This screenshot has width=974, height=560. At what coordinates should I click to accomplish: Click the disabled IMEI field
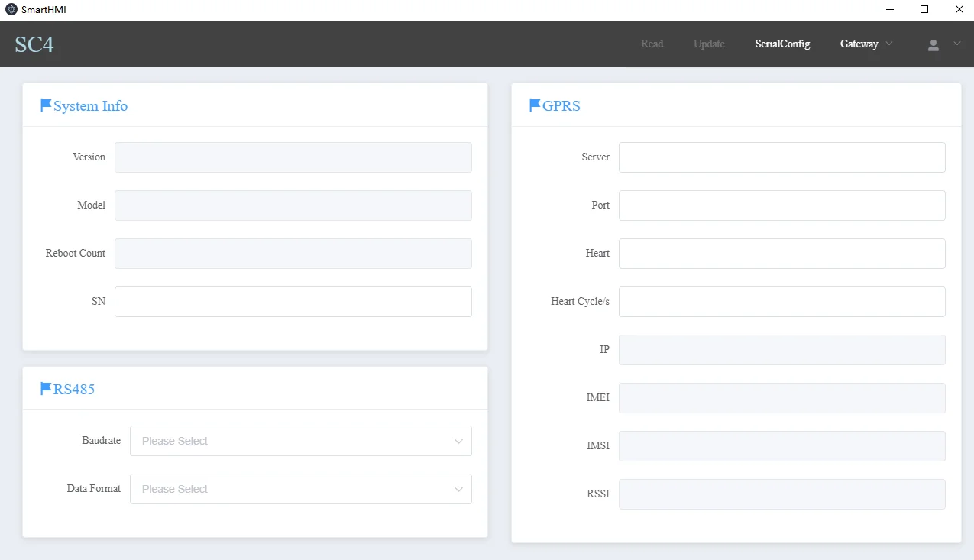[781, 398]
